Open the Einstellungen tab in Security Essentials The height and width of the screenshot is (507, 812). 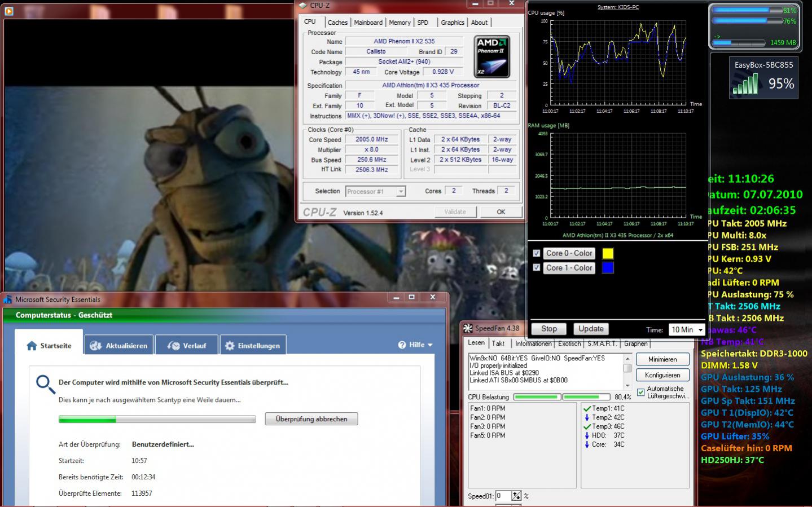(253, 346)
